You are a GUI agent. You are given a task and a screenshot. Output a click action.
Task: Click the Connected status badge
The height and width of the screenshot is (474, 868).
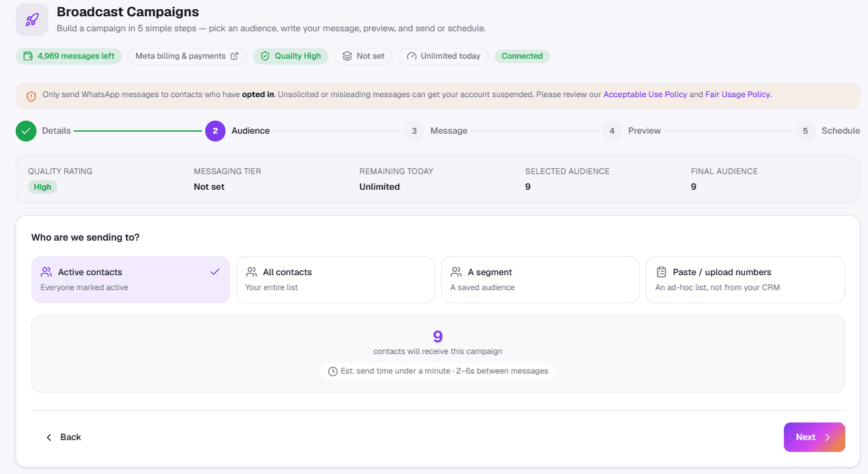coord(522,56)
